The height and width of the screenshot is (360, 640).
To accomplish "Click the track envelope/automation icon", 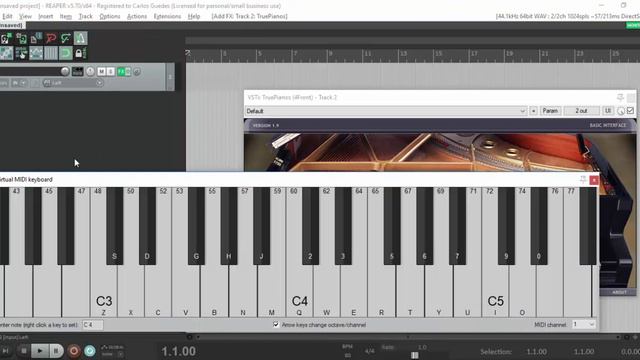I will 78,71.
